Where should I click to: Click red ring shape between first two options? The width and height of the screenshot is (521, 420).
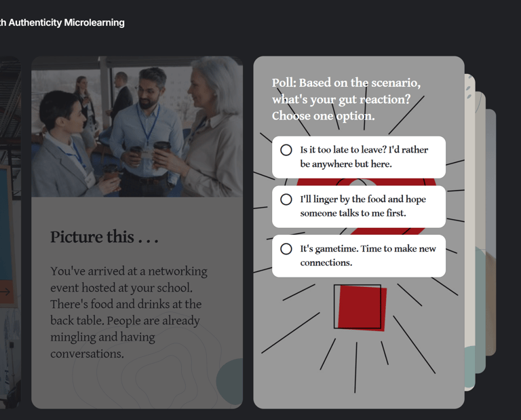pyautogui.click(x=366, y=182)
